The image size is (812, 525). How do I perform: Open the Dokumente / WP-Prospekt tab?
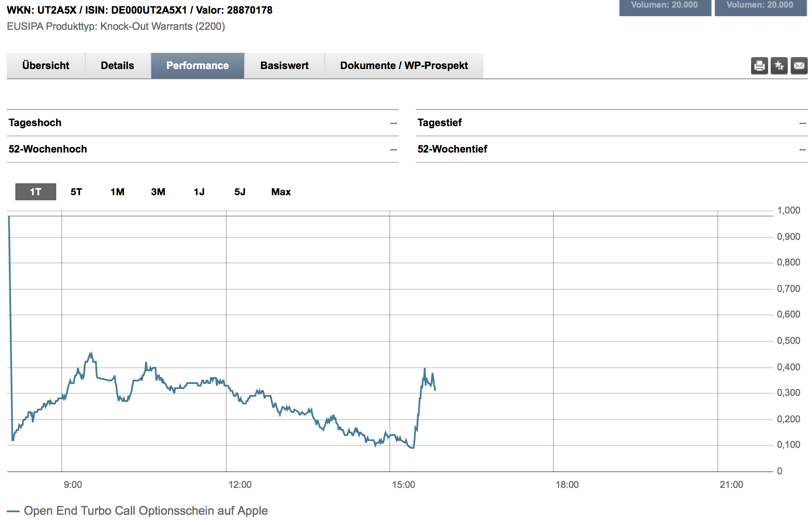(404, 66)
